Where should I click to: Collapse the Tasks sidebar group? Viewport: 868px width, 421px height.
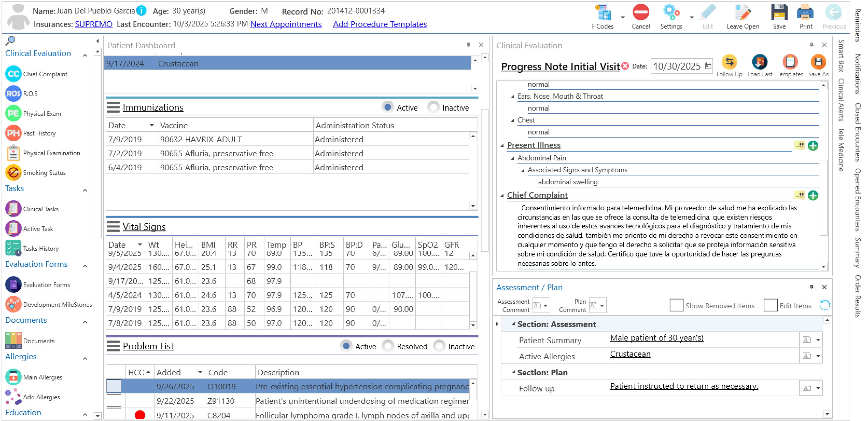pos(85,190)
